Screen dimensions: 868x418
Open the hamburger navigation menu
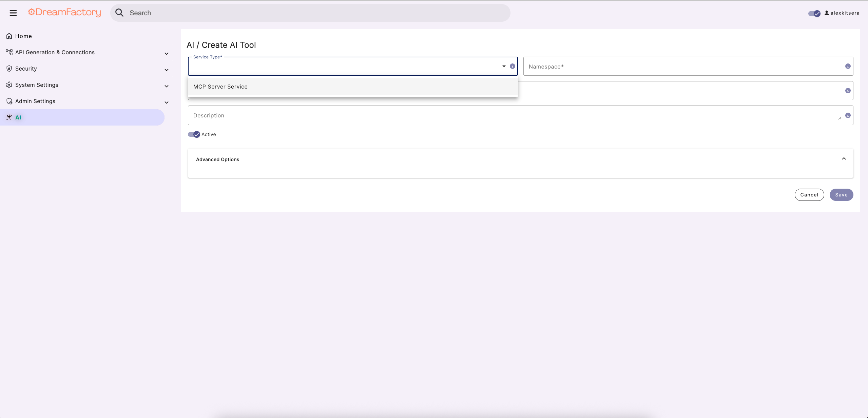pyautogui.click(x=13, y=13)
